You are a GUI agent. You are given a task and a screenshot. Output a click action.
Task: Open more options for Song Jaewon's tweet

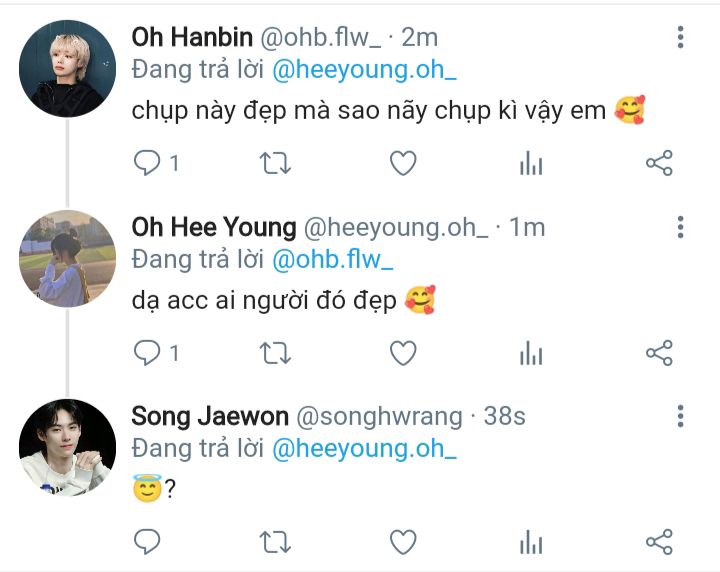(681, 416)
